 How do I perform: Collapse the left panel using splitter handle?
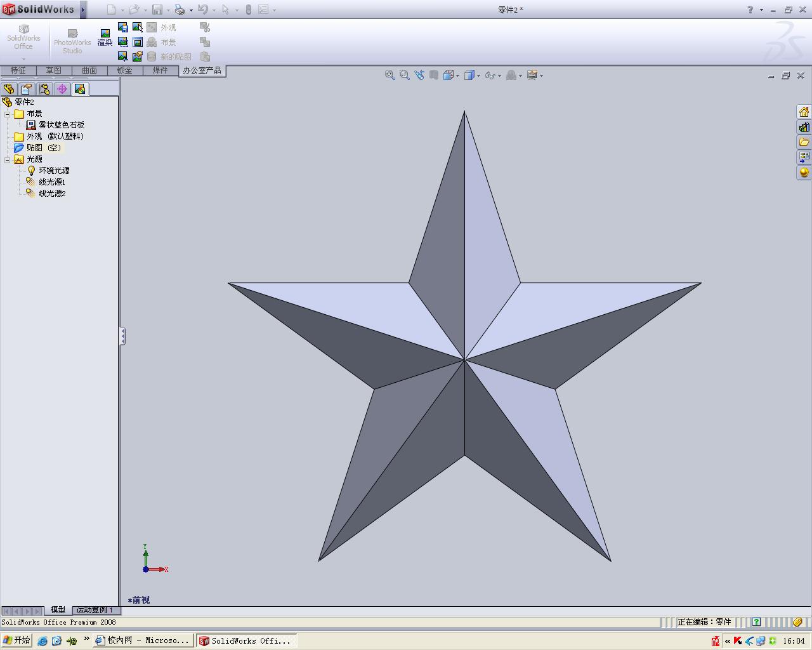122,336
